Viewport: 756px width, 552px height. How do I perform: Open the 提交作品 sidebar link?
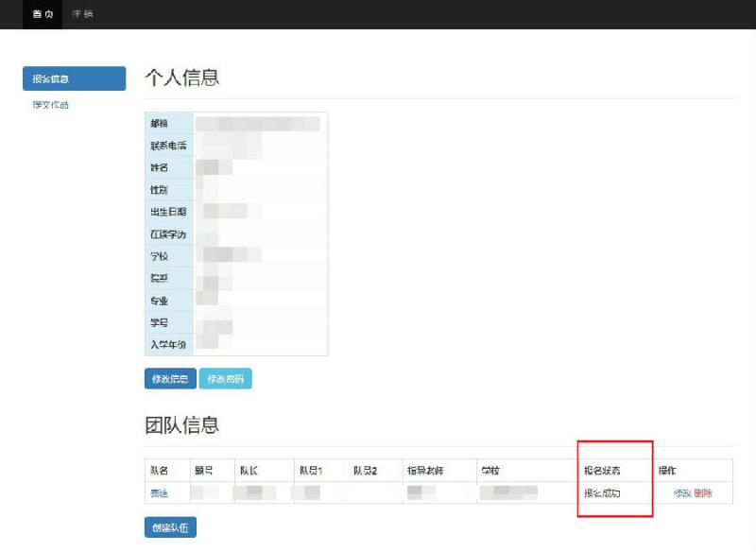point(51,105)
